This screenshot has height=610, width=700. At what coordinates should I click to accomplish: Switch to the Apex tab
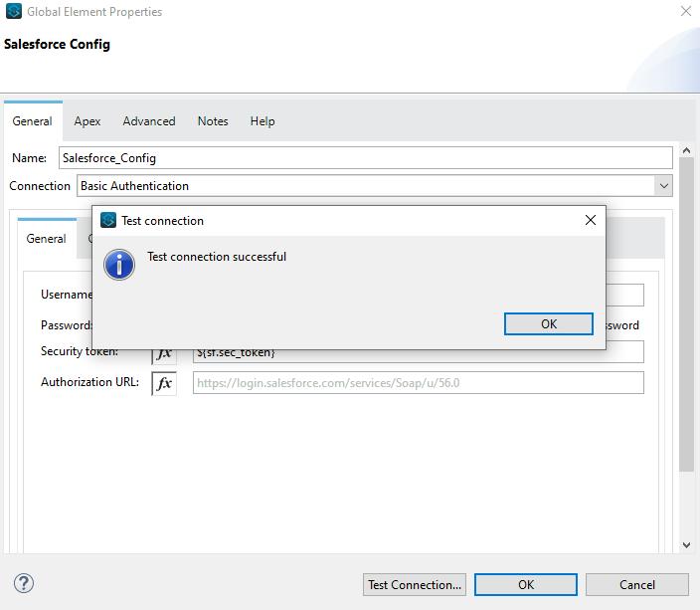(x=87, y=121)
